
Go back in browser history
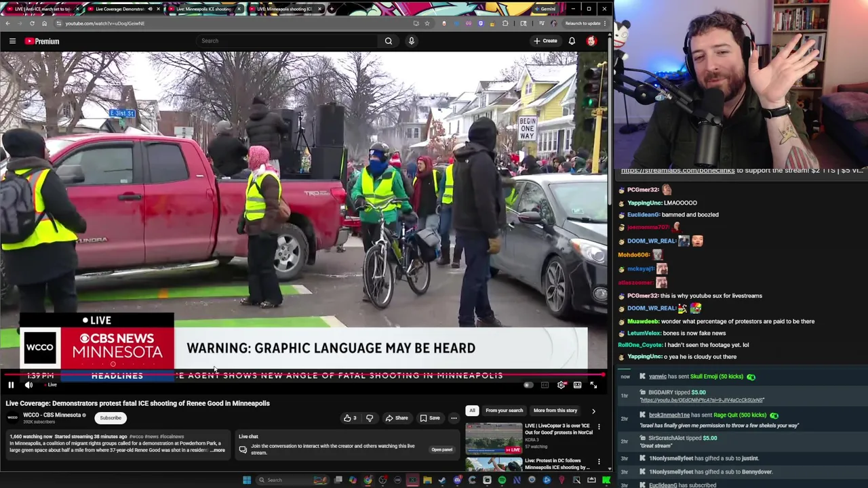(x=7, y=23)
